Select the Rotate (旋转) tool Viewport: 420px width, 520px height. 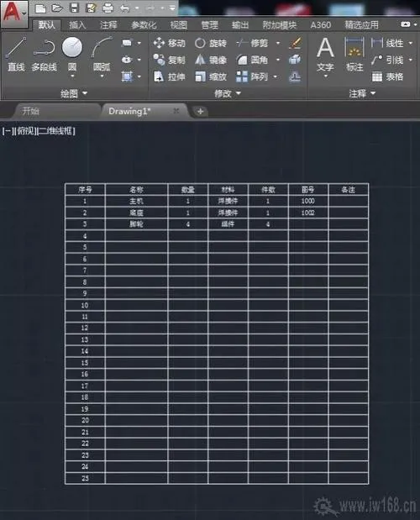tap(211, 43)
